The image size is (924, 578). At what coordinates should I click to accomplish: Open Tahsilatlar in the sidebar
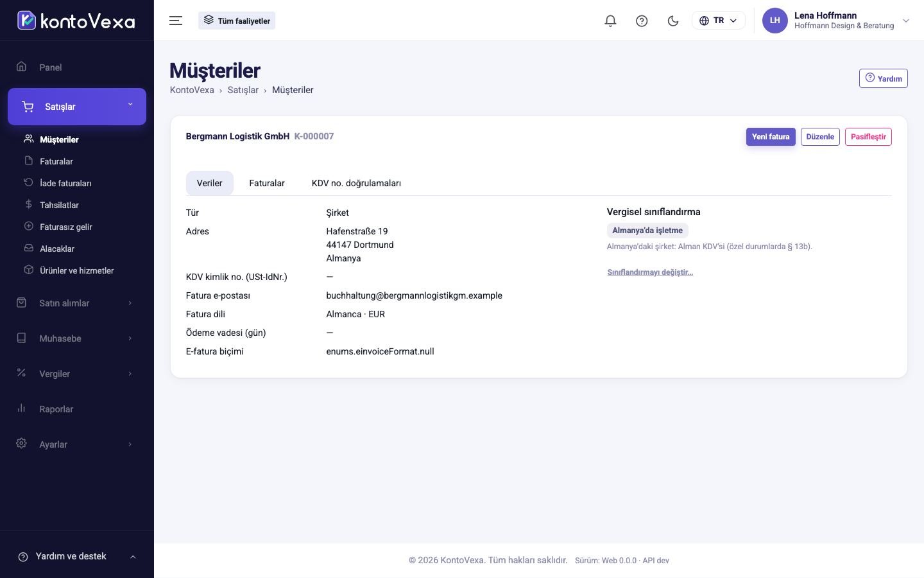59,205
